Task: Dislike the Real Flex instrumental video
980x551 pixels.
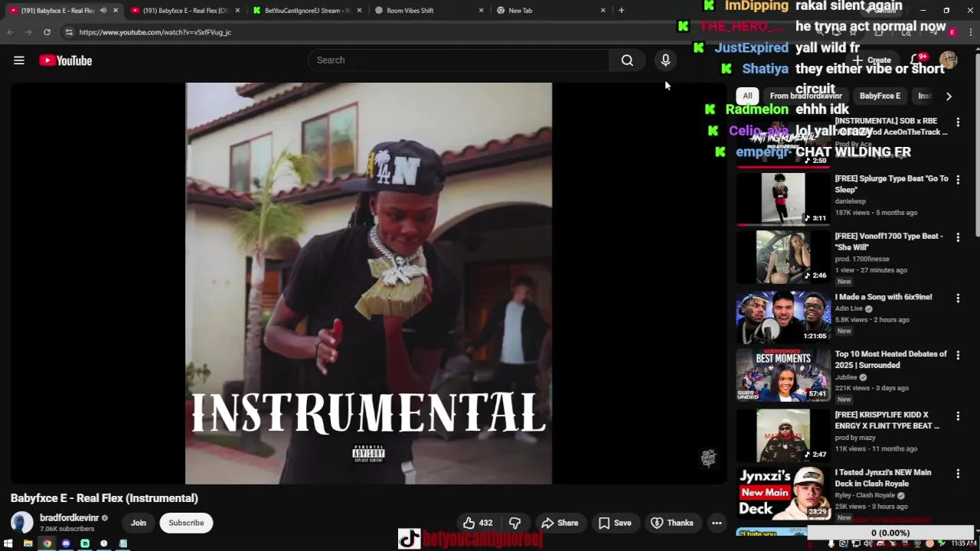Action: [x=514, y=523]
